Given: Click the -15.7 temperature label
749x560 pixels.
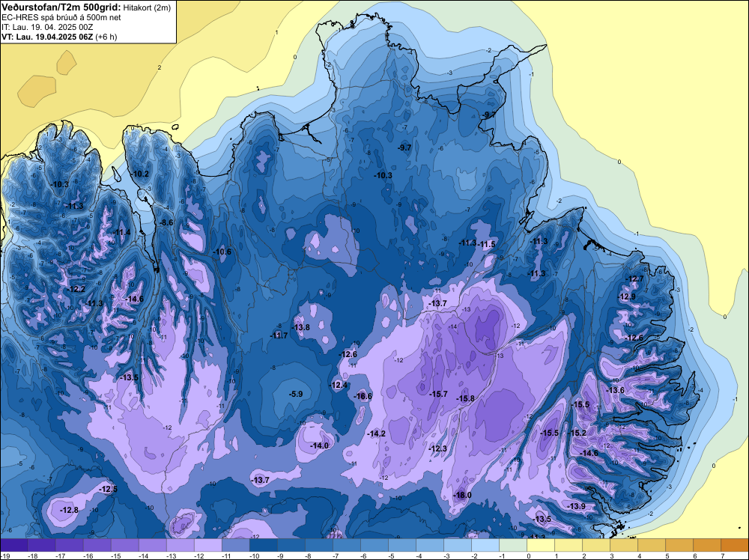Looking at the screenshot, I should (x=438, y=394).
